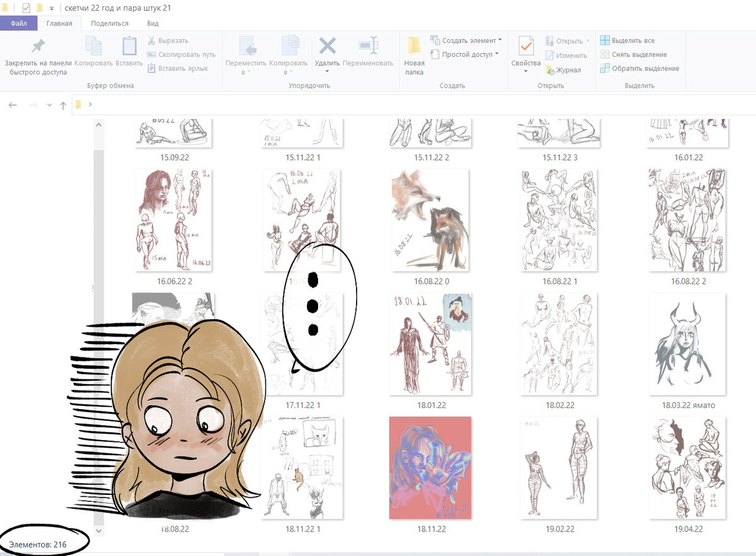The image size is (756, 556).
Task: Expand address bar path chevron
Action: click(91, 105)
